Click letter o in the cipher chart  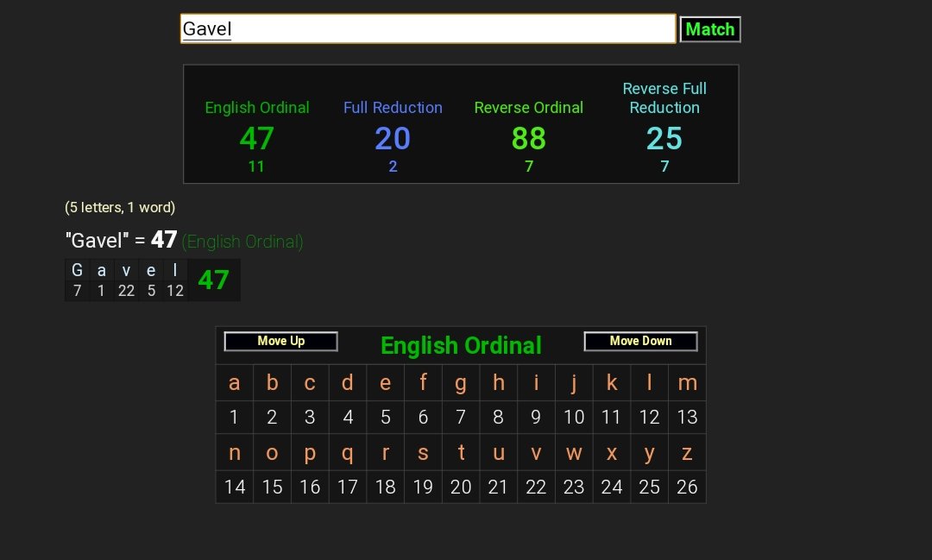pyautogui.click(x=272, y=453)
